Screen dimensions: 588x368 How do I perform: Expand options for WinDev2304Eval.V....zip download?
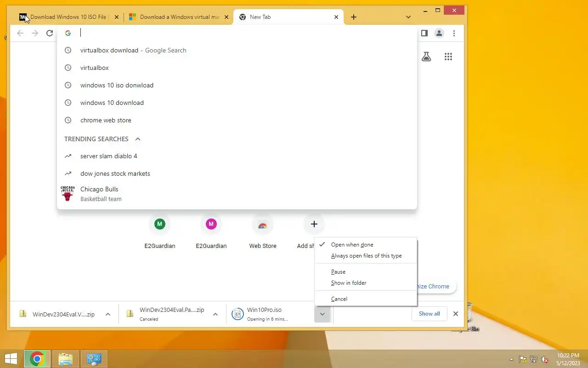[x=108, y=314]
